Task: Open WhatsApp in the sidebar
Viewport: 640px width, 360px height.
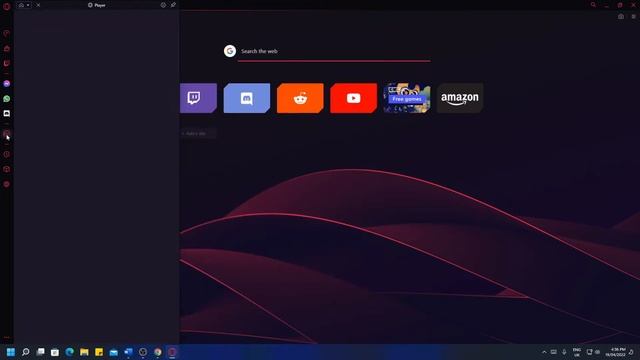Action: [x=7, y=99]
